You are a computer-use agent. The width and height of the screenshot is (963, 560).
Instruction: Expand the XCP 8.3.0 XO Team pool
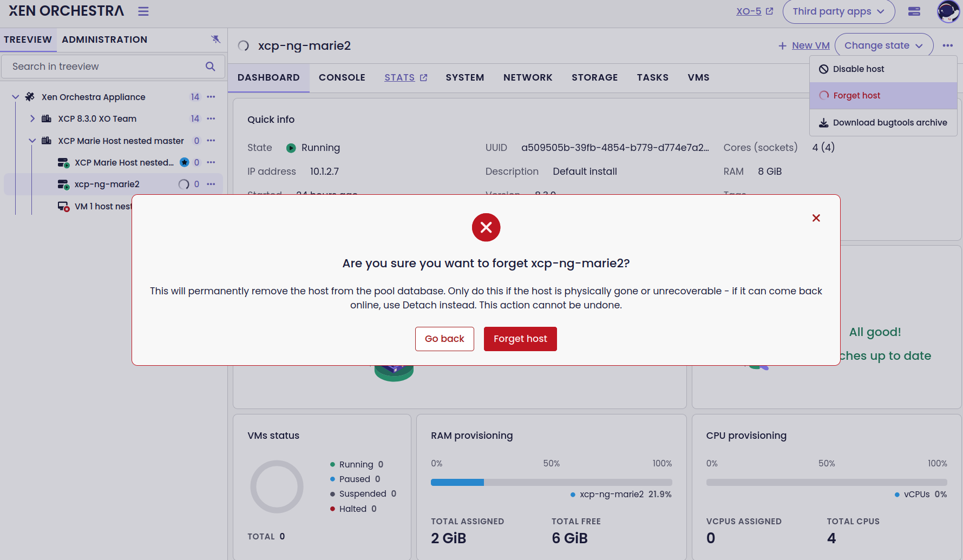32,118
